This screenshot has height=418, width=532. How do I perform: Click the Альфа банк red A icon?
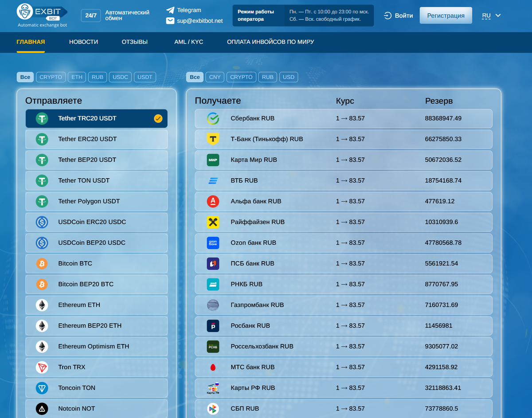click(x=213, y=201)
